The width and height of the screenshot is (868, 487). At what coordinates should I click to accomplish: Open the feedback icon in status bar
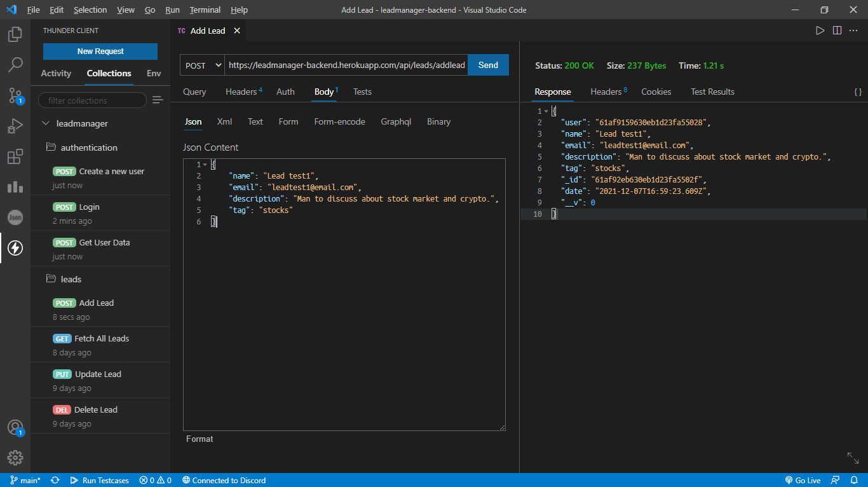(x=836, y=481)
